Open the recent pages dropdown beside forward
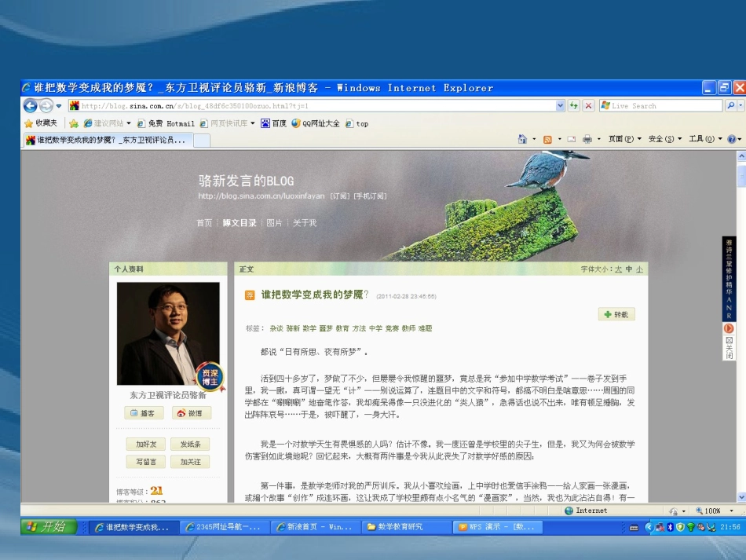Image resolution: width=746 pixels, height=560 pixels. [x=59, y=106]
